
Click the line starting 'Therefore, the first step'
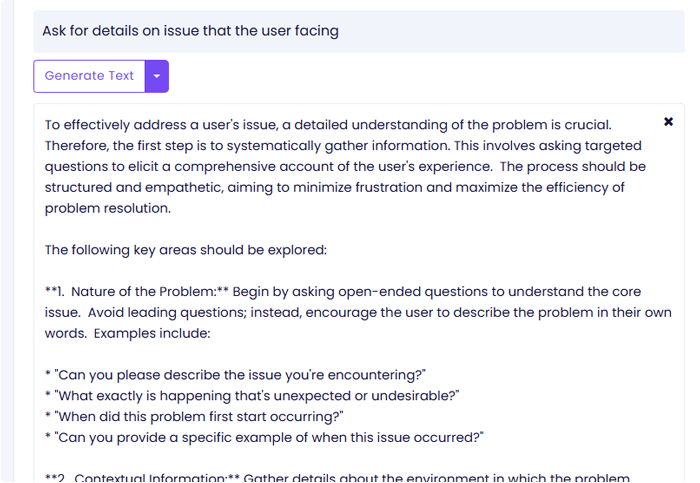coord(200,146)
